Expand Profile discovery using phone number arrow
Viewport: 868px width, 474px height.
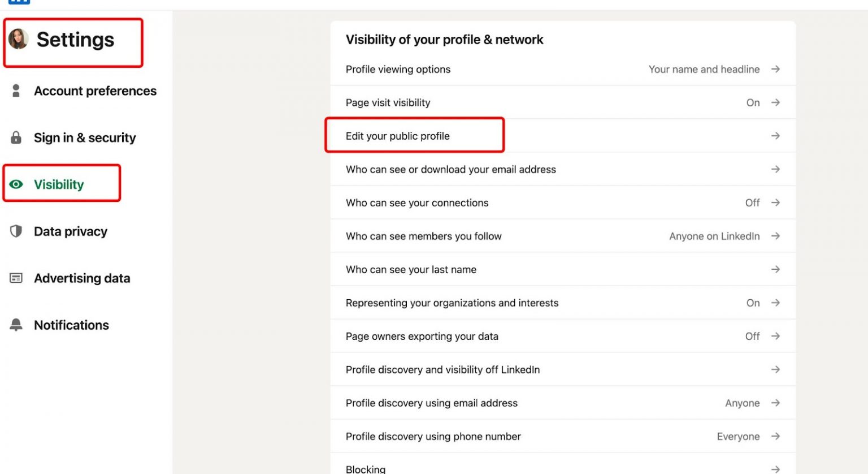(775, 436)
